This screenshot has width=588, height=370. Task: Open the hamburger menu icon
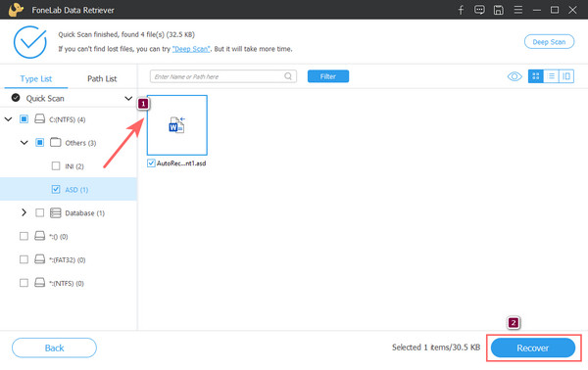(517, 10)
